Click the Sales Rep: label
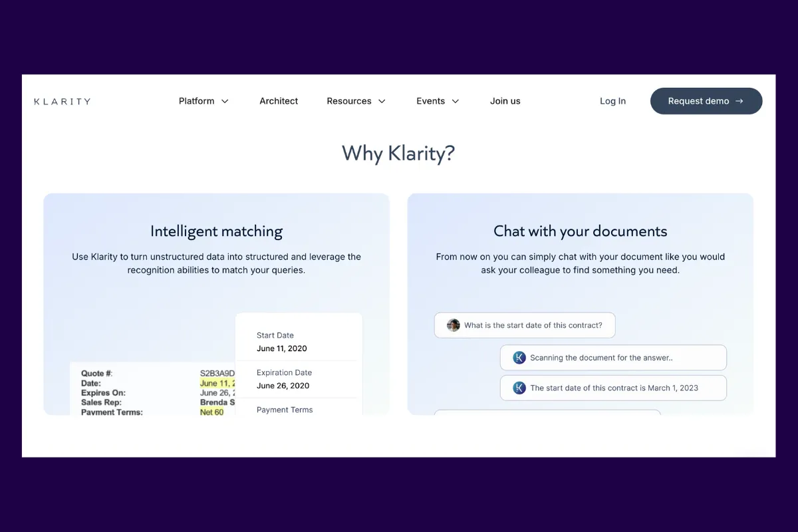Image resolution: width=798 pixels, height=532 pixels. 101,402
